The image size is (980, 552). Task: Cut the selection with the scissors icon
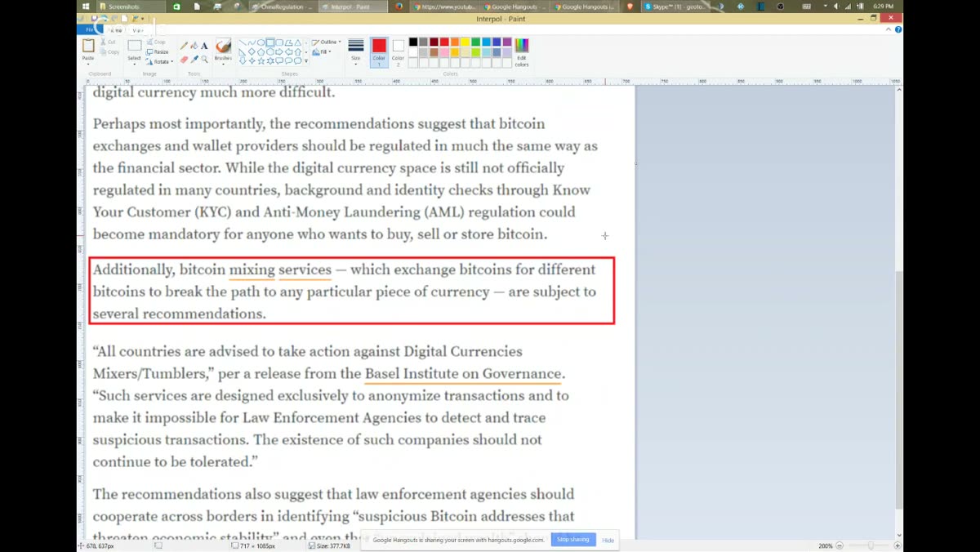[109, 42]
